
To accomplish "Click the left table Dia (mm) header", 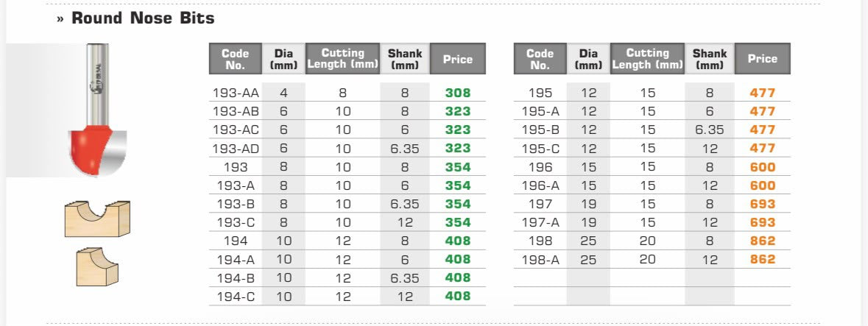I will (x=283, y=59).
